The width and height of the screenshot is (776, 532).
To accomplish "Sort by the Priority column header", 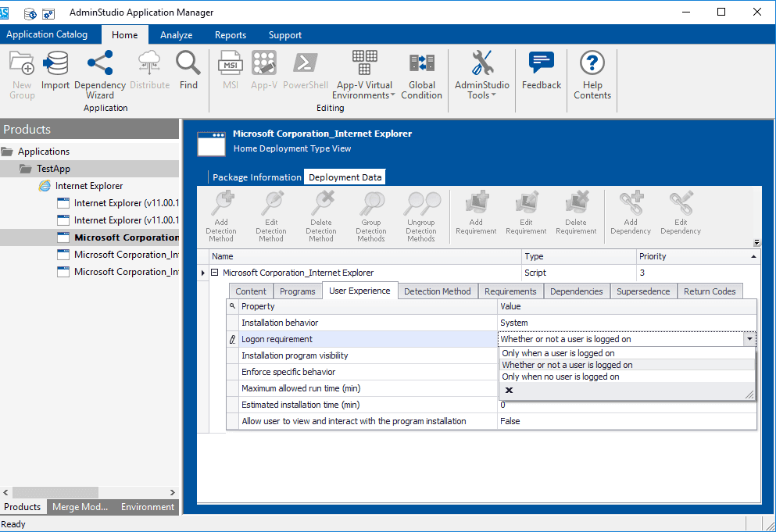I will click(x=698, y=256).
